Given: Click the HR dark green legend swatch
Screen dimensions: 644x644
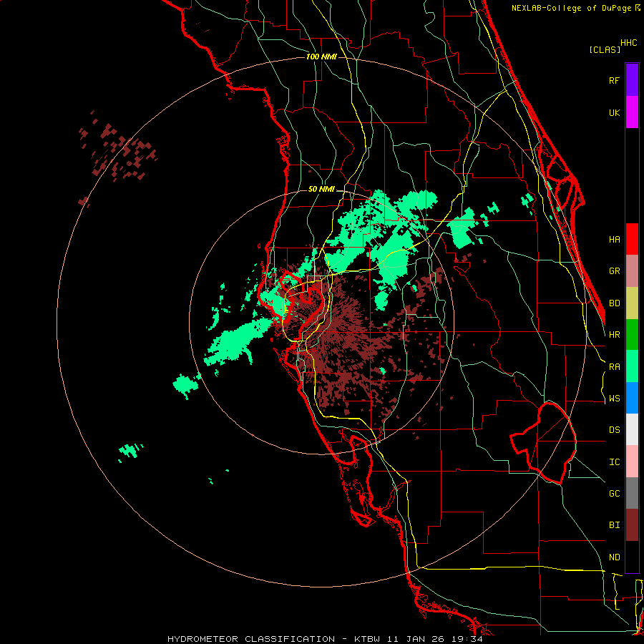Looking at the screenshot, I should point(632,335).
